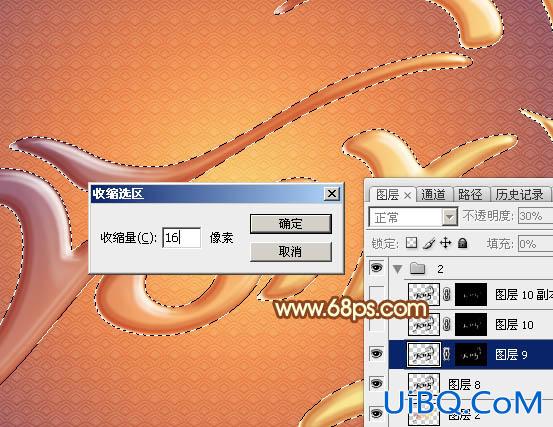
Task: Hide the 图层 2 layer eye
Action: point(377,413)
